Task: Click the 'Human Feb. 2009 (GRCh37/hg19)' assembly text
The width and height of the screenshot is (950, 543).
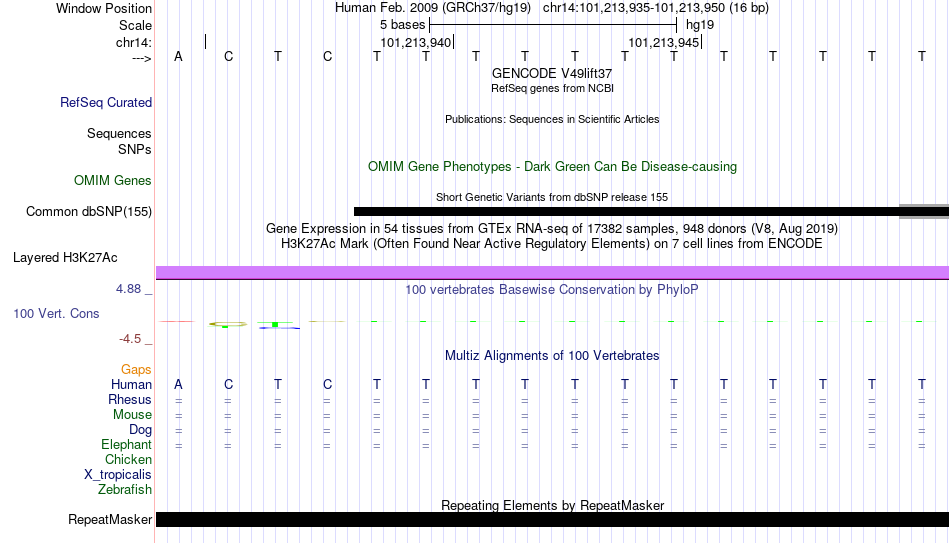Action: [433, 8]
